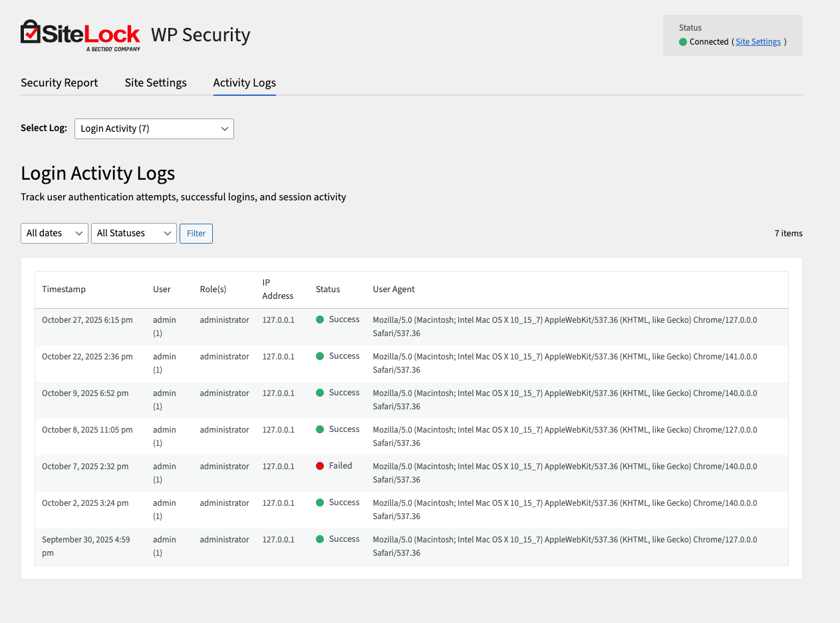Viewport: 840px width, 623px height.
Task: Switch to the Site Settings tab
Action: [155, 83]
